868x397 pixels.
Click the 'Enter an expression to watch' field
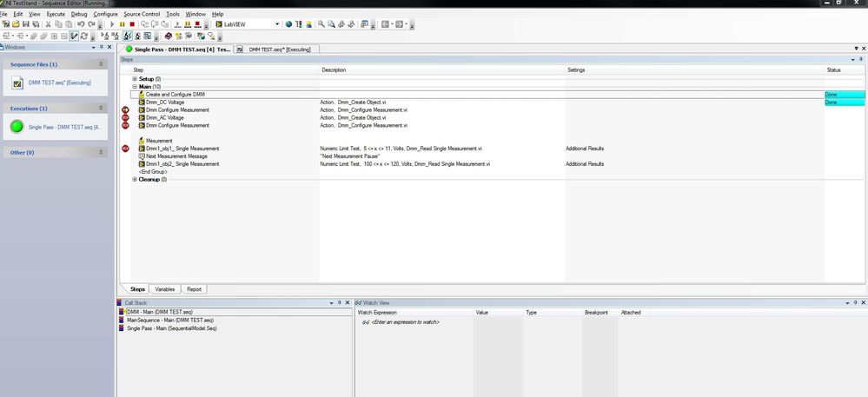click(405, 322)
